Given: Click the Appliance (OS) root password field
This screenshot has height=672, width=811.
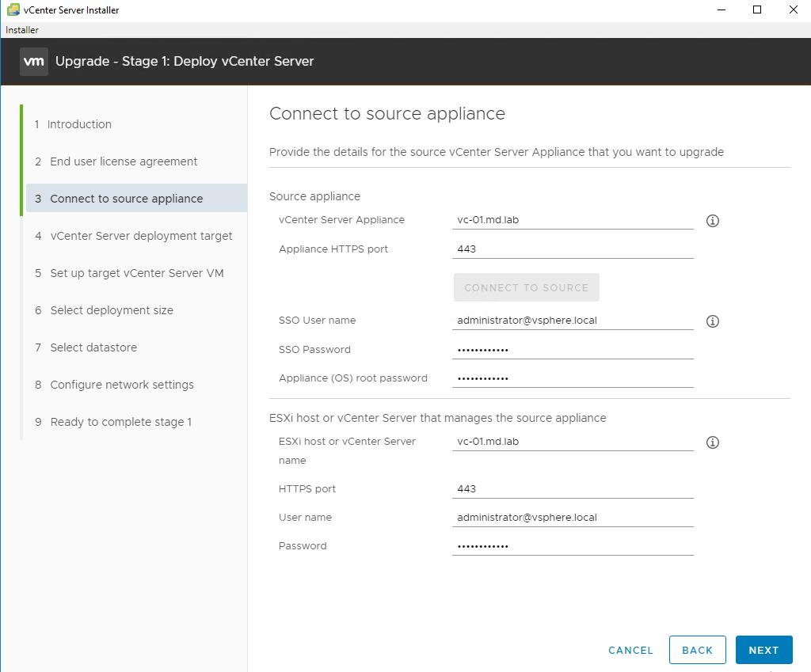Looking at the screenshot, I should coord(573,378).
